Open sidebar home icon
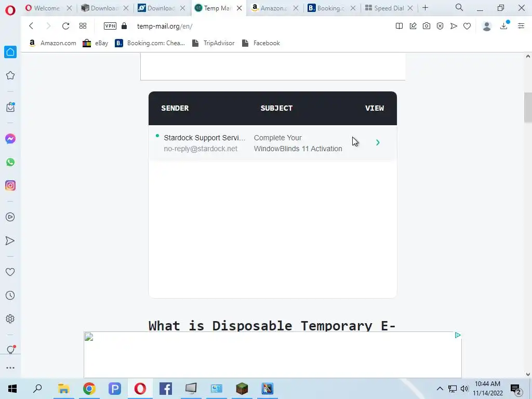This screenshot has height=399, width=532. tap(10, 52)
